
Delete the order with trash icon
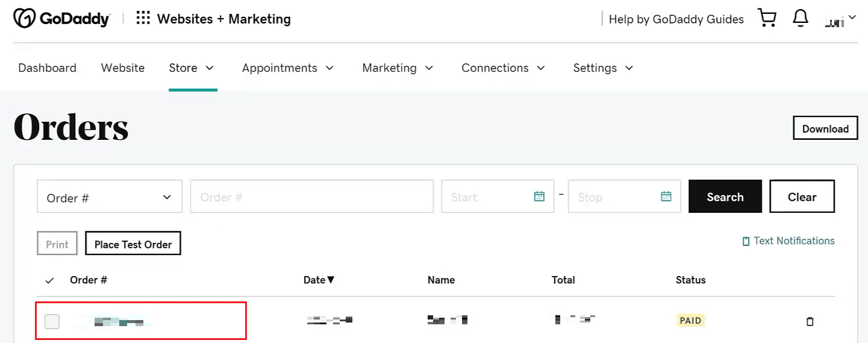810,321
